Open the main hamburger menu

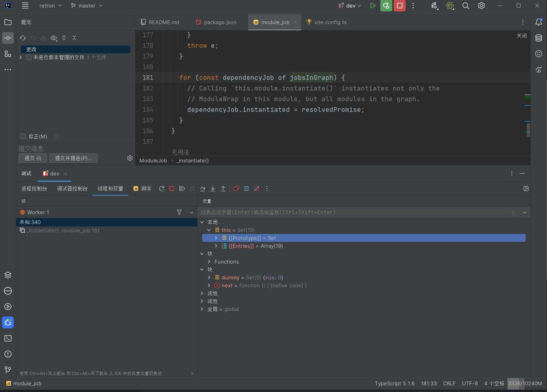pyautogui.click(x=25, y=6)
